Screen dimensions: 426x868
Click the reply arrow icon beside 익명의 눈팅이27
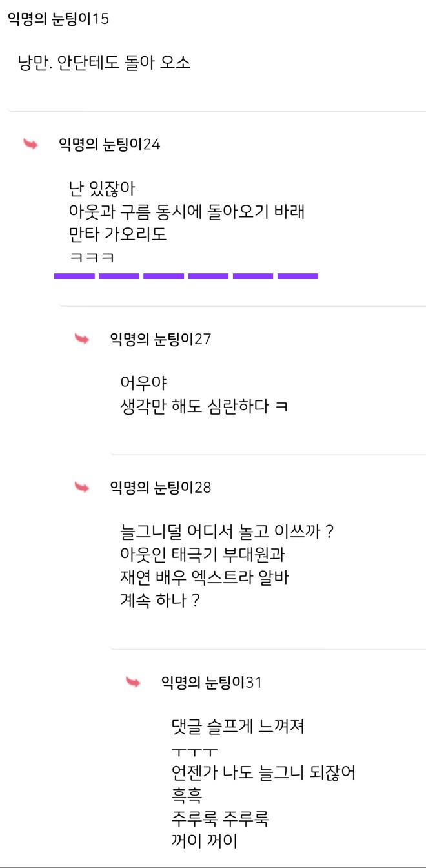click(x=82, y=338)
